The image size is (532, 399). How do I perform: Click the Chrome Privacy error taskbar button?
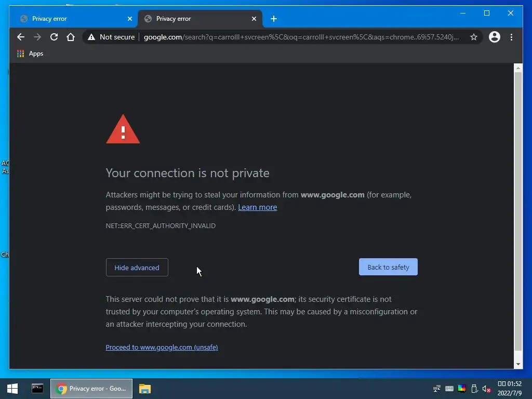click(x=91, y=389)
